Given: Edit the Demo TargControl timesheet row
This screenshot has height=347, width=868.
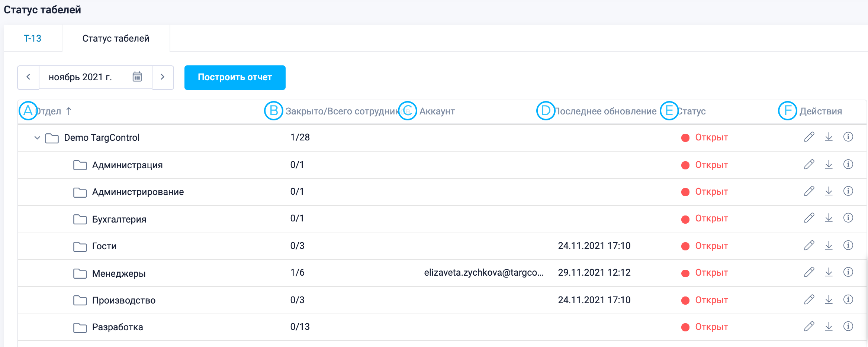Looking at the screenshot, I should tap(809, 137).
